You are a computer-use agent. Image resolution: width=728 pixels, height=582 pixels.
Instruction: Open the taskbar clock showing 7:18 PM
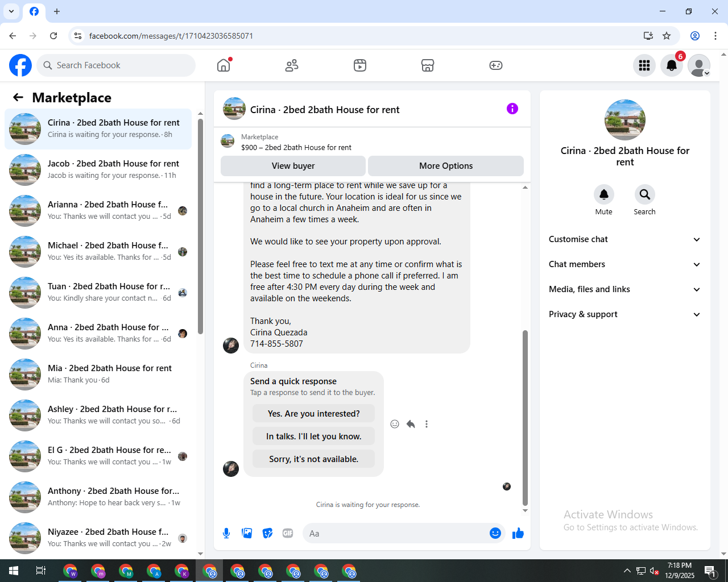[x=680, y=571]
